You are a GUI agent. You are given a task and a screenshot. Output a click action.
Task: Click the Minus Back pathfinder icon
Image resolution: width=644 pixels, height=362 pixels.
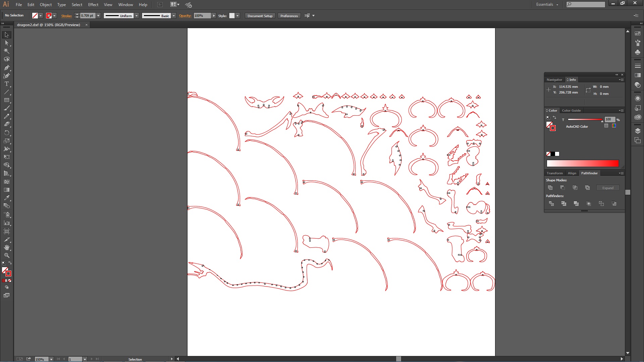pyautogui.click(x=614, y=203)
